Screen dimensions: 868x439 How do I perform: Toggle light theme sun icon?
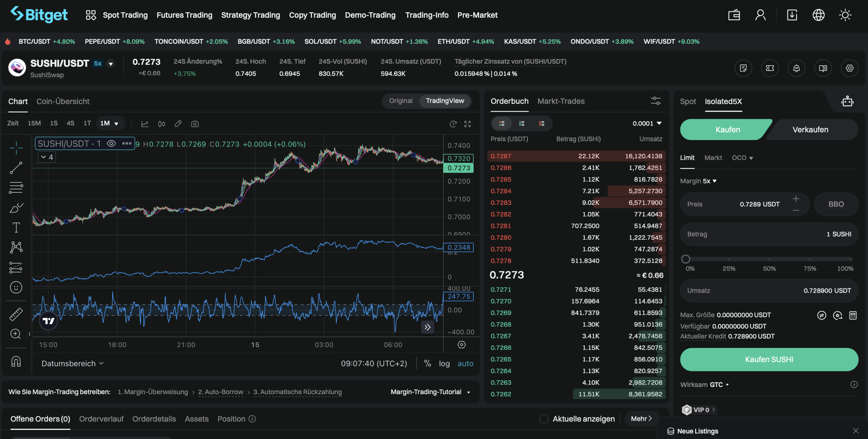point(845,15)
